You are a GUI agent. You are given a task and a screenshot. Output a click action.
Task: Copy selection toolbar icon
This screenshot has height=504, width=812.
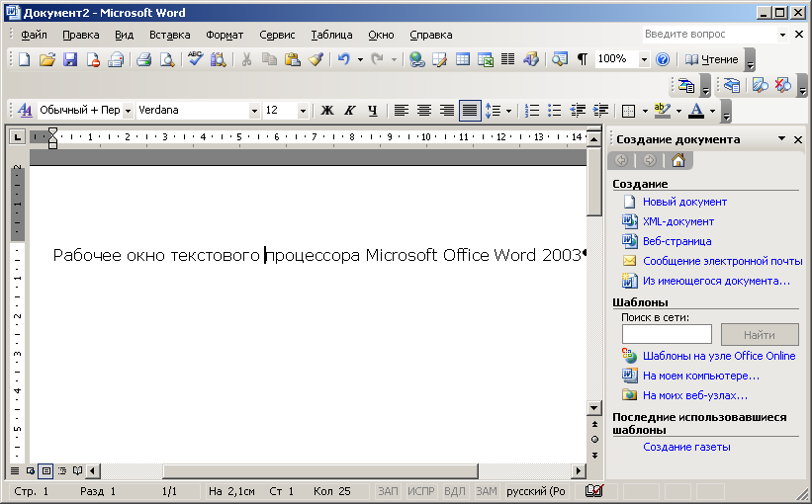pyautogui.click(x=269, y=59)
